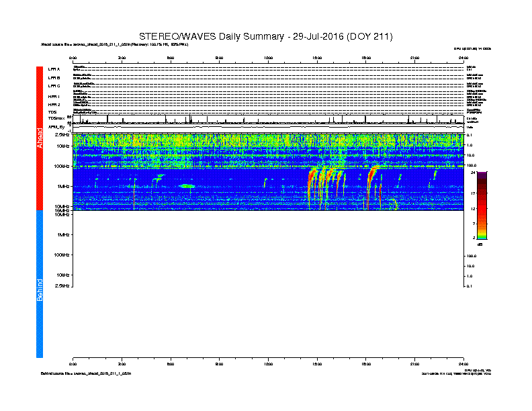This screenshot has width=532, height=411.
Task: Click the 0:00 tick label on the bottom time axis
Action: tap(73, 364)
